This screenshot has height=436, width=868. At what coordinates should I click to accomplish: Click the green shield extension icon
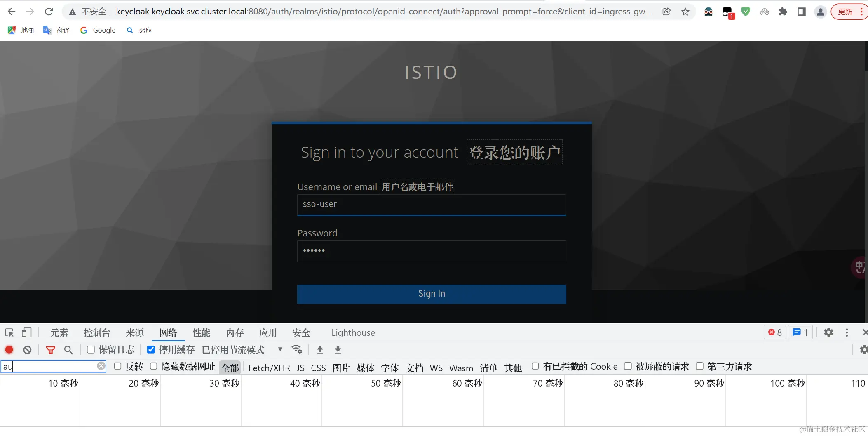(x=745, y=12)
